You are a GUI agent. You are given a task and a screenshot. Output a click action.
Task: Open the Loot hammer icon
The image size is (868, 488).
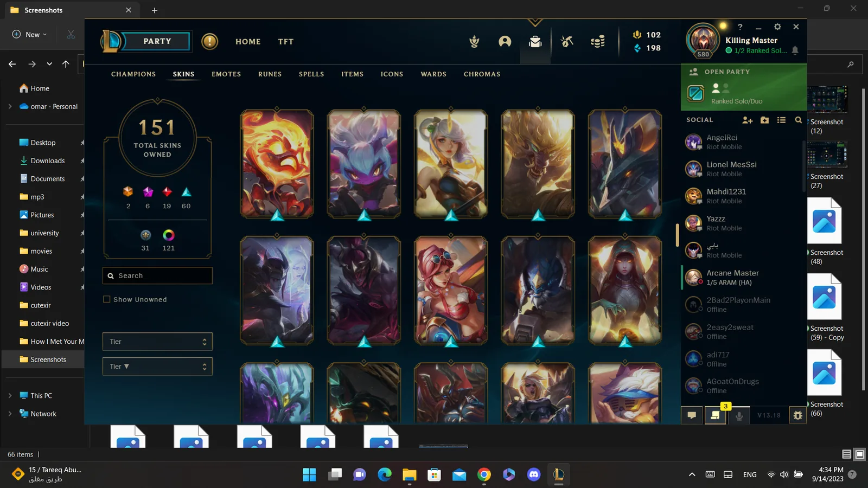567,42
